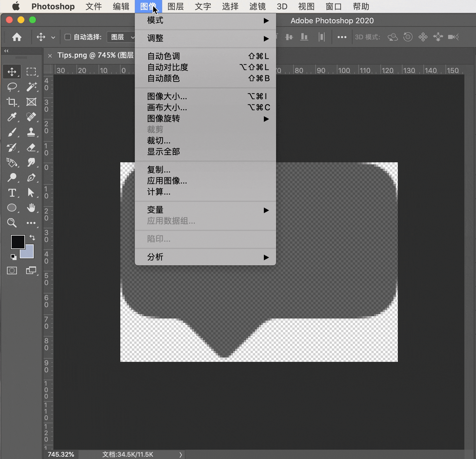Image resolution: width=476 pixels, height=459 pixels.
Task: Select the Move tool in the toolbox
Action: coord(12,72)
